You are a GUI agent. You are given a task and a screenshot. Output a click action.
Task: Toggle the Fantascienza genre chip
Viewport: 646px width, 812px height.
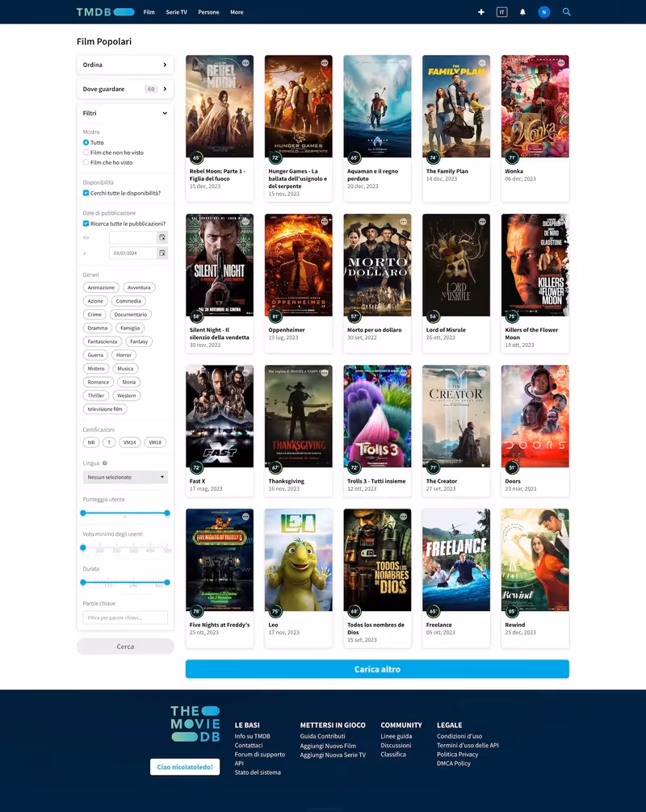(103, 341)
